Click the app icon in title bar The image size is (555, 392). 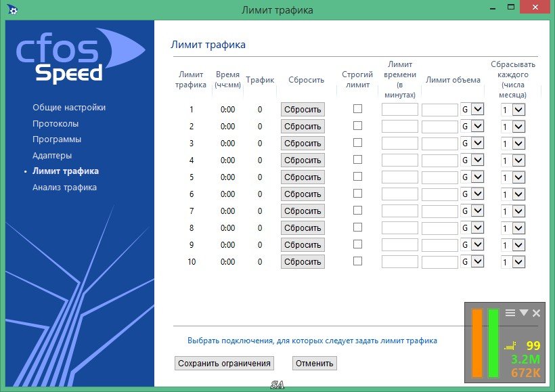click(10, 9)
